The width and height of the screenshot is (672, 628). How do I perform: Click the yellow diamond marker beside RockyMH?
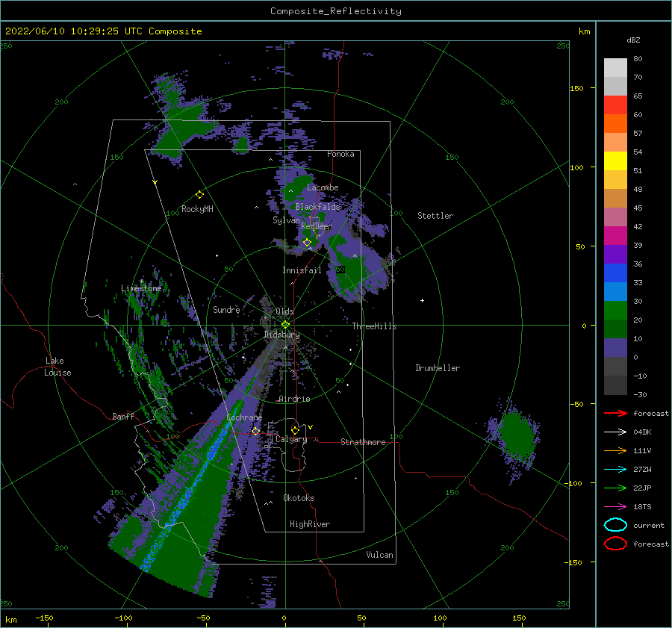199,195
